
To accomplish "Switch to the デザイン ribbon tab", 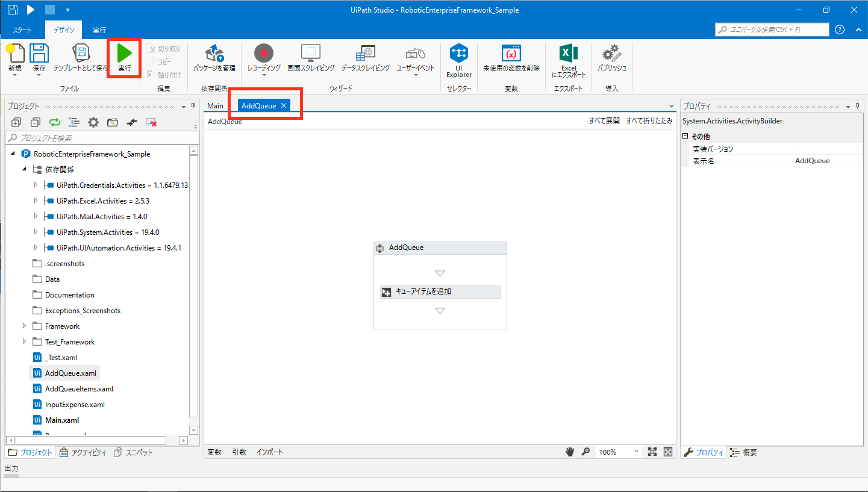I will tap(64, 30).
